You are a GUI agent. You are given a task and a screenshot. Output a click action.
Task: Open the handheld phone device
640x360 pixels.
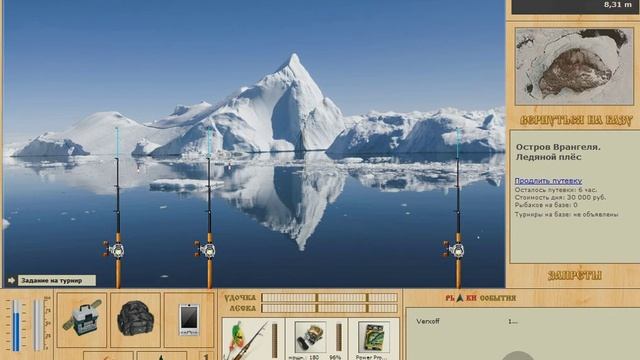click(x=189, y=320)
